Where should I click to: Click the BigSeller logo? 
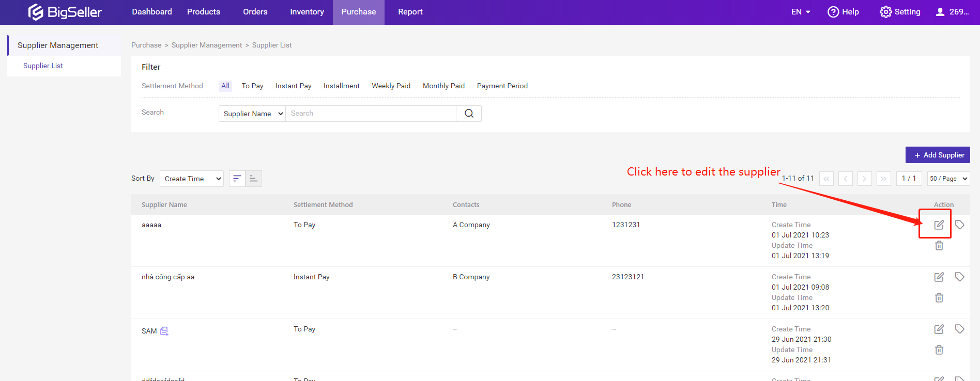[x=65, y=12]
